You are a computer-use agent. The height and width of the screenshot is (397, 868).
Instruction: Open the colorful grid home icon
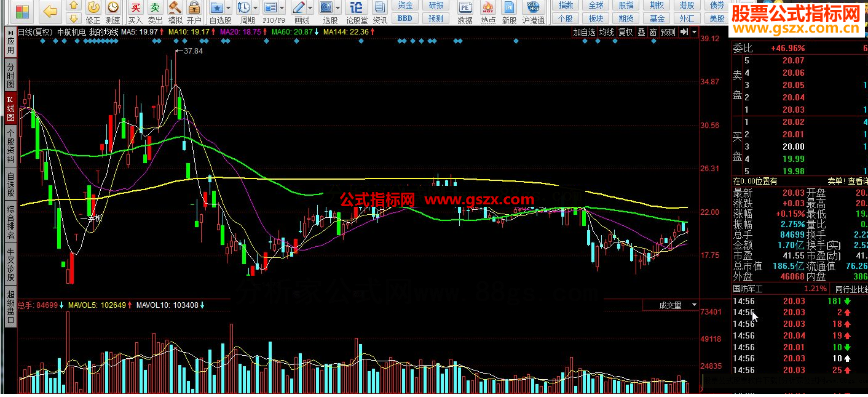coord(22,11)
